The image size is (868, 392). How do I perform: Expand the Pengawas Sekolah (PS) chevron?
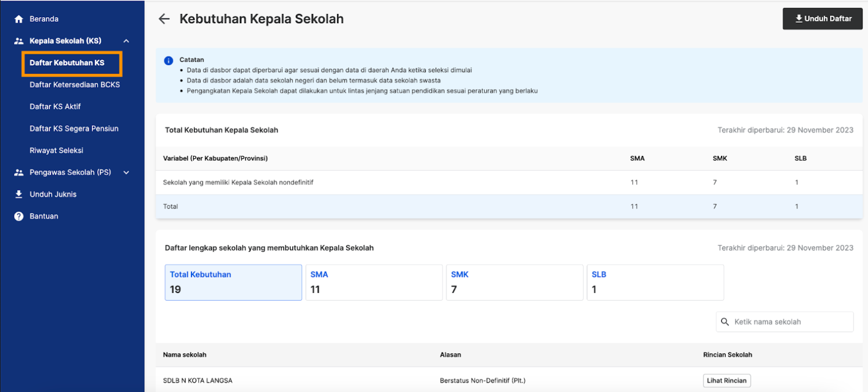(x=126, y=173)
